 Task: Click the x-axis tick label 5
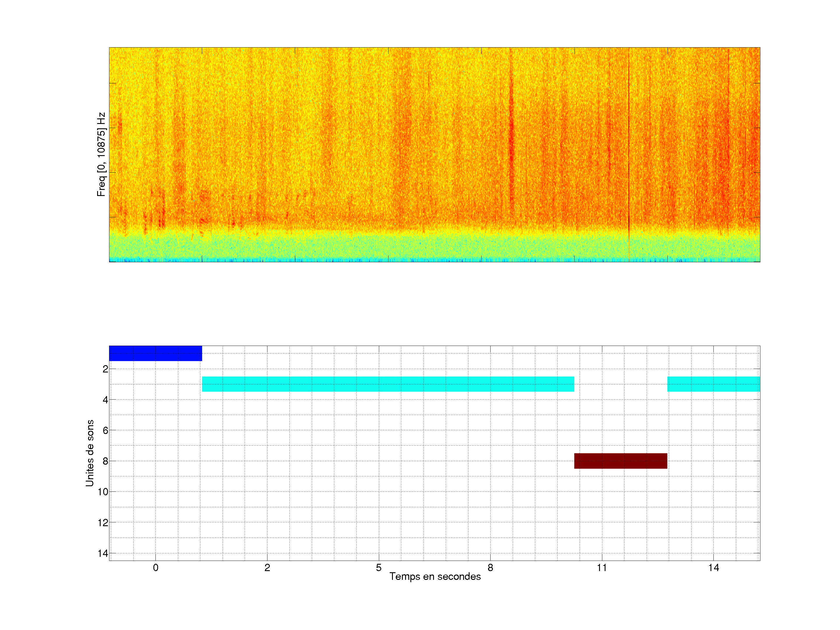pyautogui.click(x=379, y=568)
